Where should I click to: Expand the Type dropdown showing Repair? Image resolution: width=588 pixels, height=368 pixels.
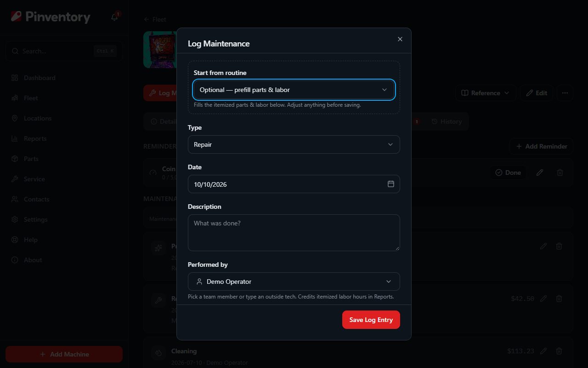[x=294, y=144]
